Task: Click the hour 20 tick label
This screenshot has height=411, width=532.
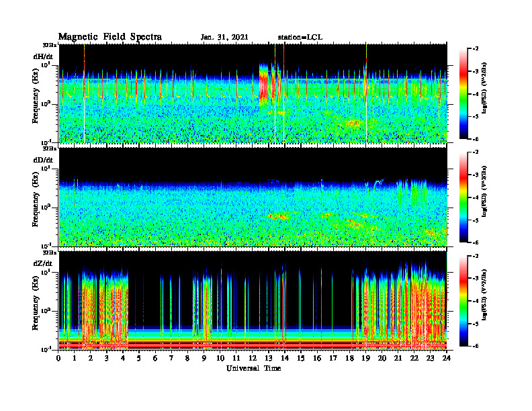Action: click(382, 358)
